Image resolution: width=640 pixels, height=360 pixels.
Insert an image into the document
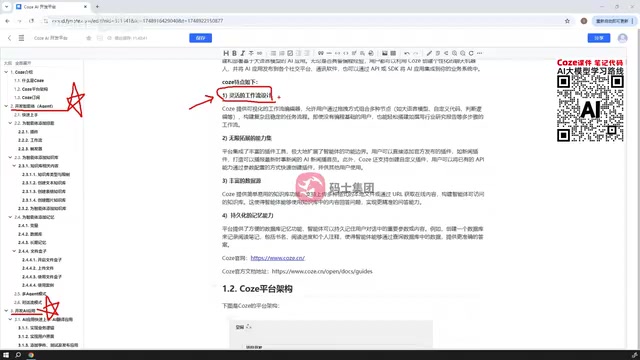click(384, 53)
